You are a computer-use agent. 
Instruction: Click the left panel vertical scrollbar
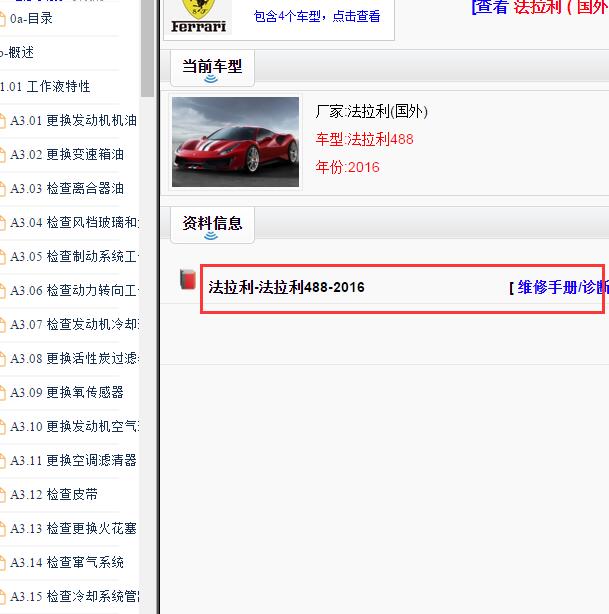[x=147, y=48]
